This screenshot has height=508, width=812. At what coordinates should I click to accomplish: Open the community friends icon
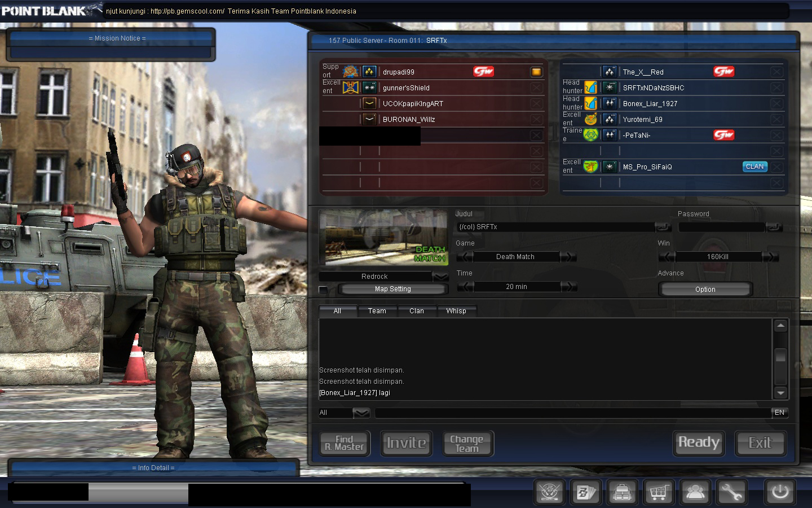coord(695,492)
